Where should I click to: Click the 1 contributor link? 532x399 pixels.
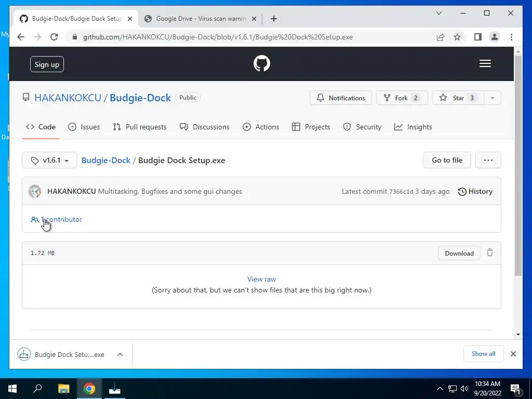tap(56, 220)
